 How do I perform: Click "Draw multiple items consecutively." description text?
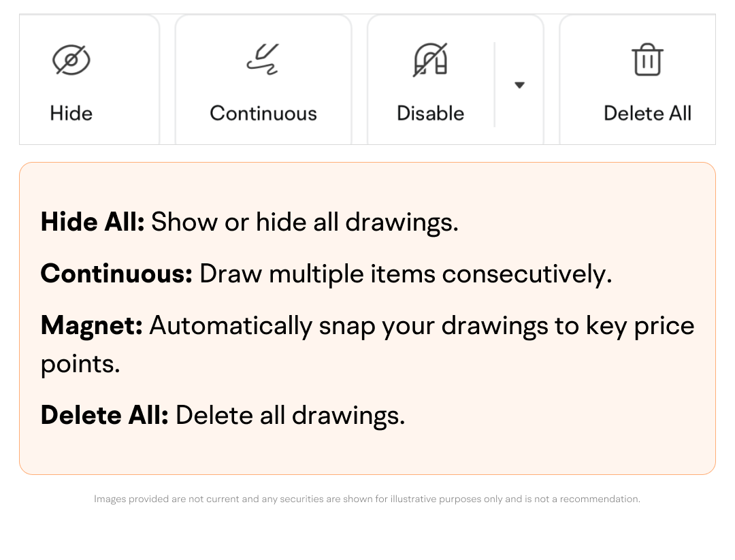[x=406, y=274]
